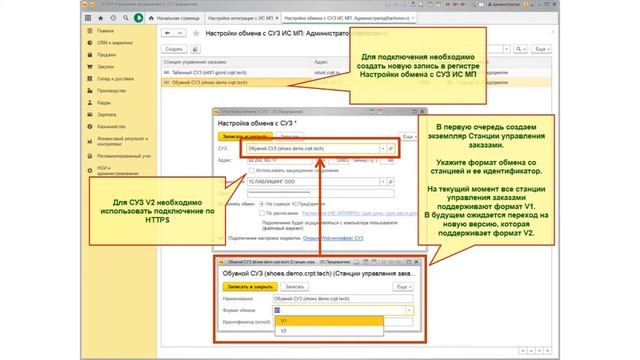Click Записать и закрыть in Настройка обмена dialog
Viewport: 640px width, 360px height.
245,136
